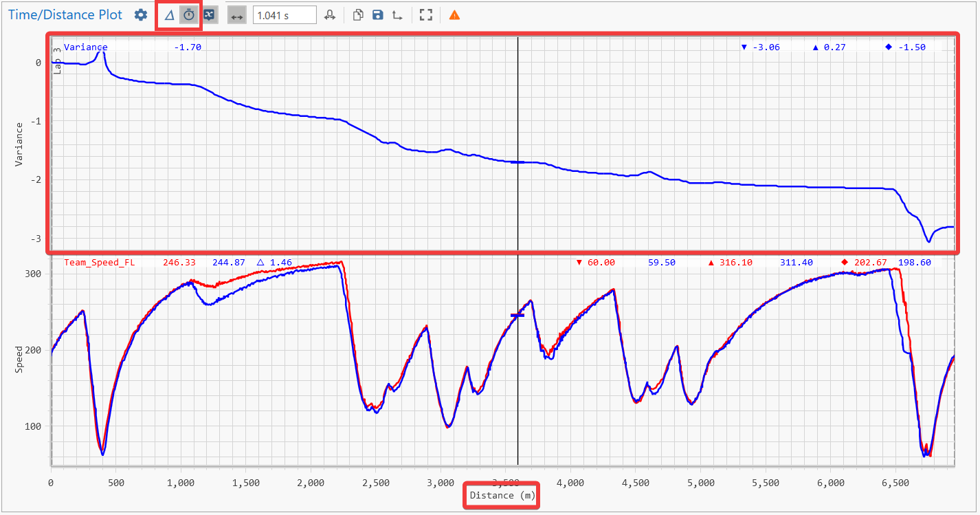This screenshot has height=515, width=980.
Task: Select the Variance channel label
Action: pos(86,47)
